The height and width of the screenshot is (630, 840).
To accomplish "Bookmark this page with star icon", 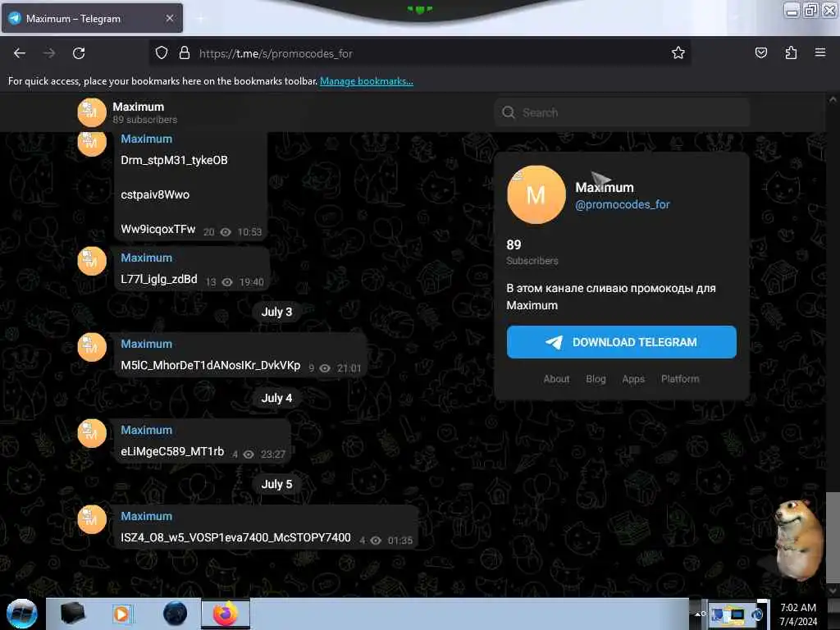I will coord(678,52).
